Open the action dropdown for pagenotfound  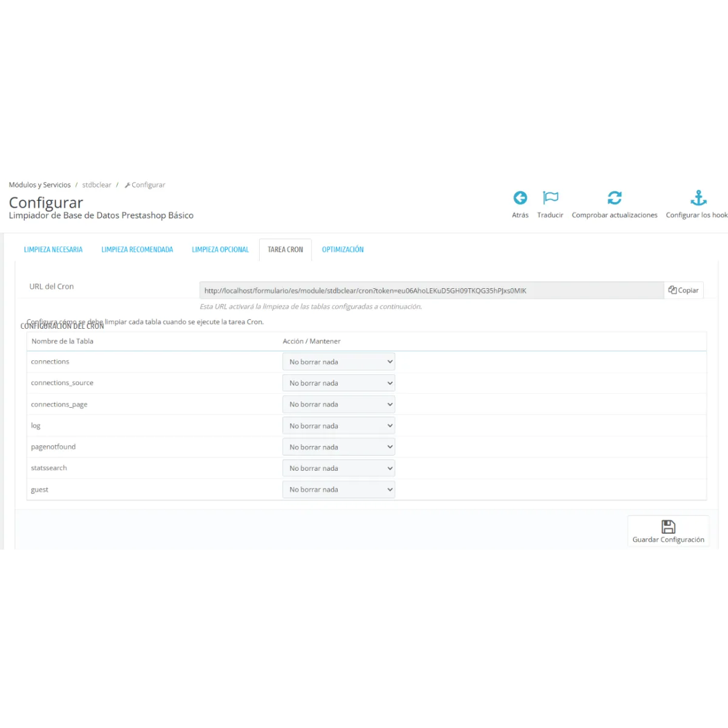[339, 447]
